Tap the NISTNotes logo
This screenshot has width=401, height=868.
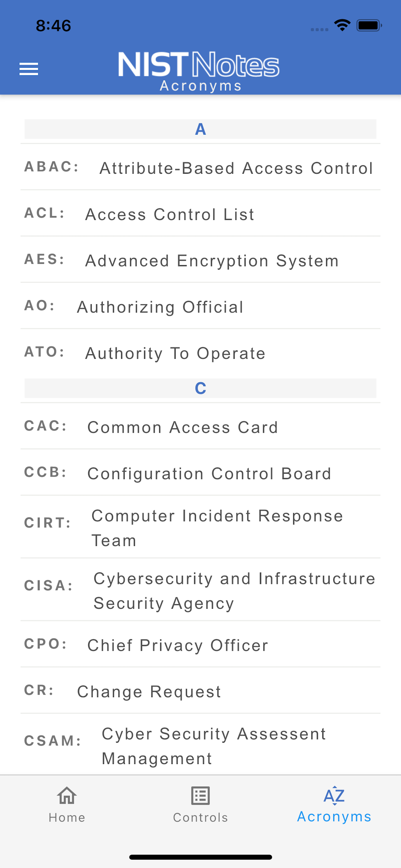199,64
